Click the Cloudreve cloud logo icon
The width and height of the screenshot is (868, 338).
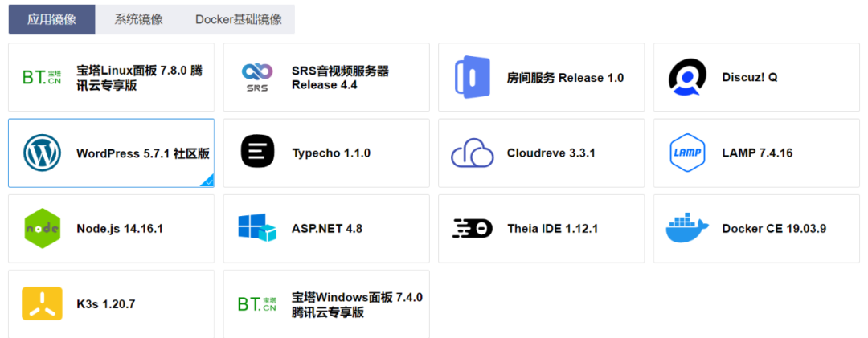tap(473, 153)
